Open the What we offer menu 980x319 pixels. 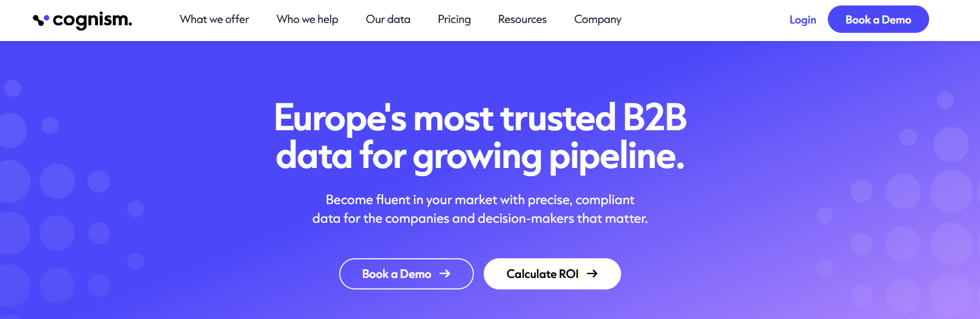click(x=214, y=19)
